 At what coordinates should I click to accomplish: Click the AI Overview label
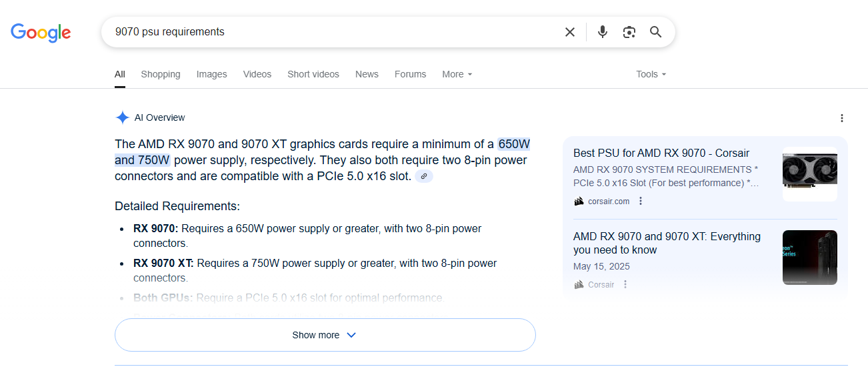(x=160, y=117)
